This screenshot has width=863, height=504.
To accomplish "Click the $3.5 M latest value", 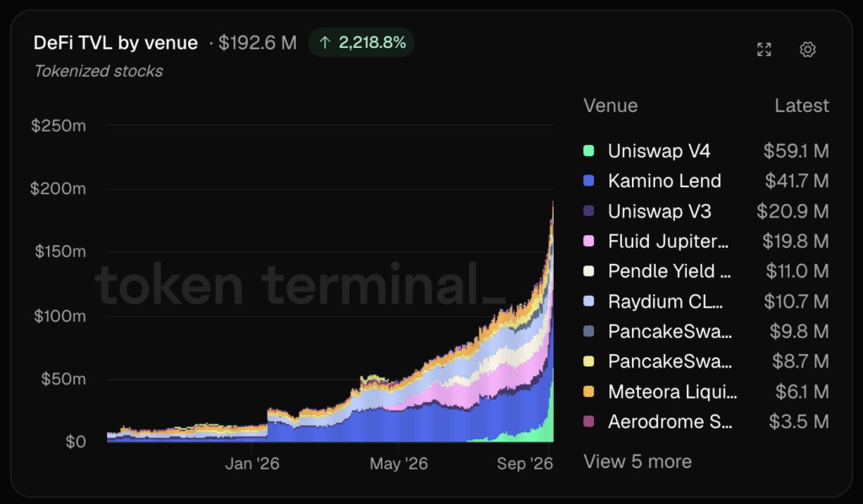I will [799, 421].
